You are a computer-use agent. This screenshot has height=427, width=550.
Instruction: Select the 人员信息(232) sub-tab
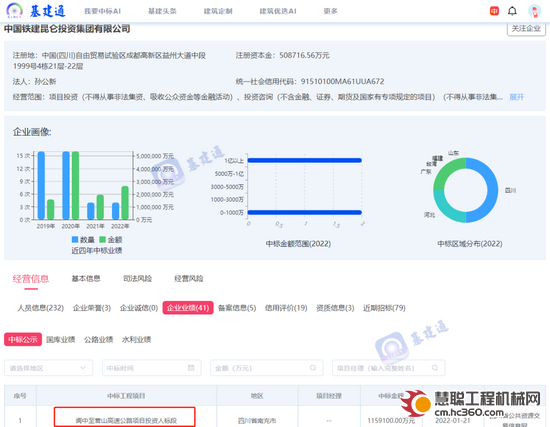41,308
